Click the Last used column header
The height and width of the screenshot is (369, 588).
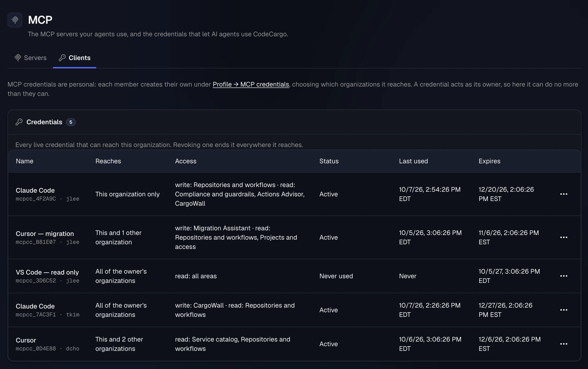pyautogui.click(x=413, y=161)
